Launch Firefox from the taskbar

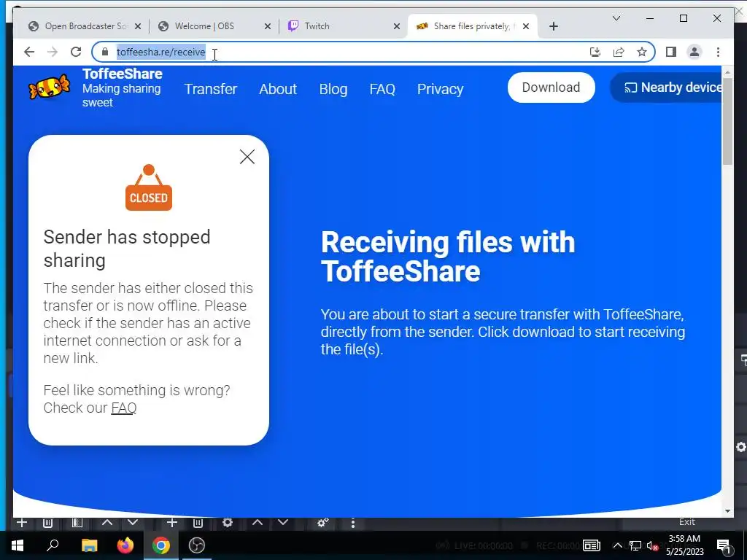tap(125, 545)
